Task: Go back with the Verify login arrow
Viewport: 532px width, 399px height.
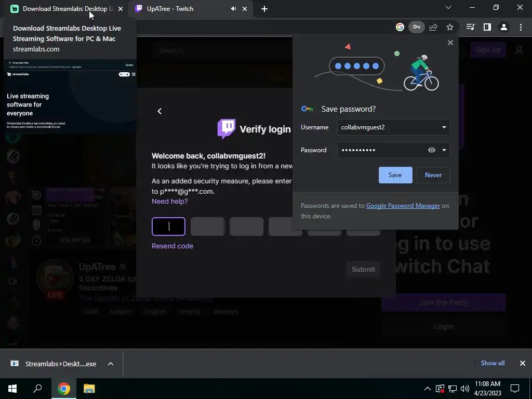Action: (159, 111)
